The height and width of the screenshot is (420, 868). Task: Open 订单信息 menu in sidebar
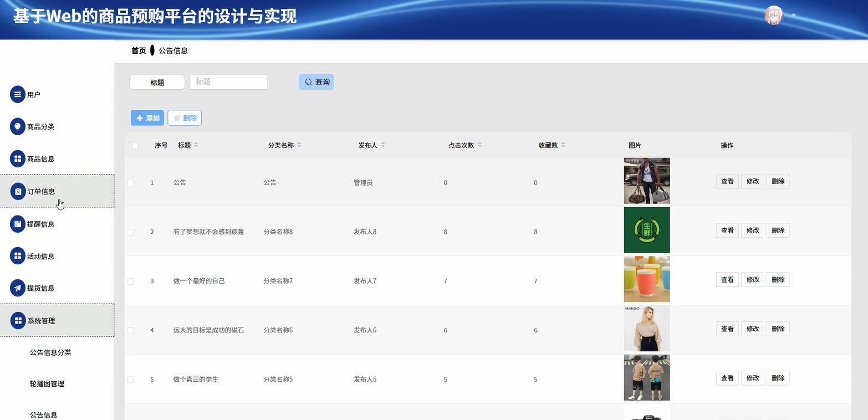[57, 191]
